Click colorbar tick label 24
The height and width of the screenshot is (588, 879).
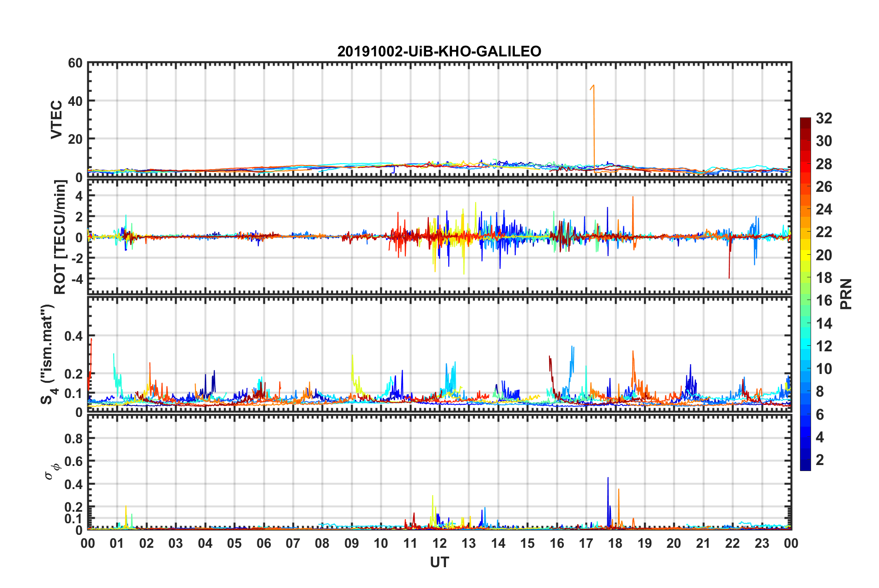tap(824, 209)
